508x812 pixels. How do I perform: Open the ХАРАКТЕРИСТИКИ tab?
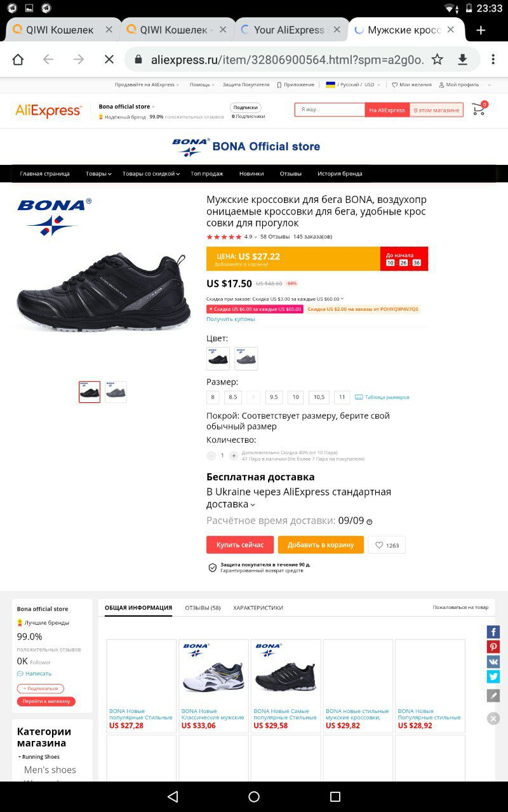click(x=258, y=608)
